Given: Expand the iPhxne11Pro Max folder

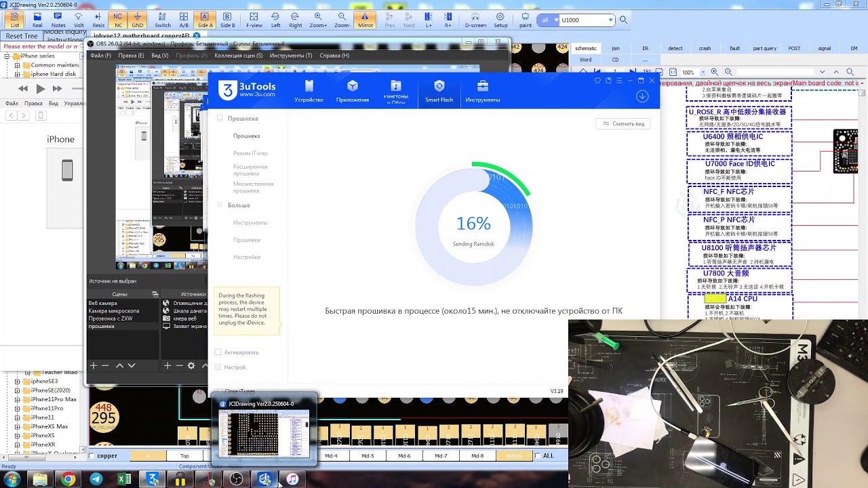Looking at the screenshot, I should pyautogui.click(x=17, y=400).
